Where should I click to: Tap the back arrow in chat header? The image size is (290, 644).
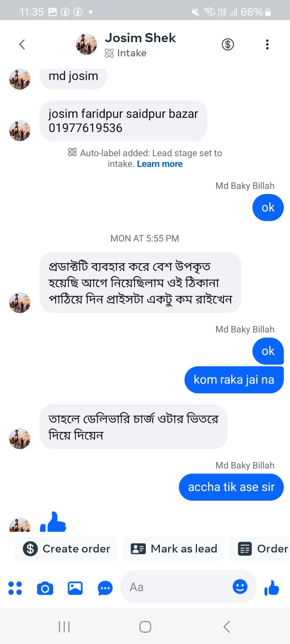(x=22, y=44)
